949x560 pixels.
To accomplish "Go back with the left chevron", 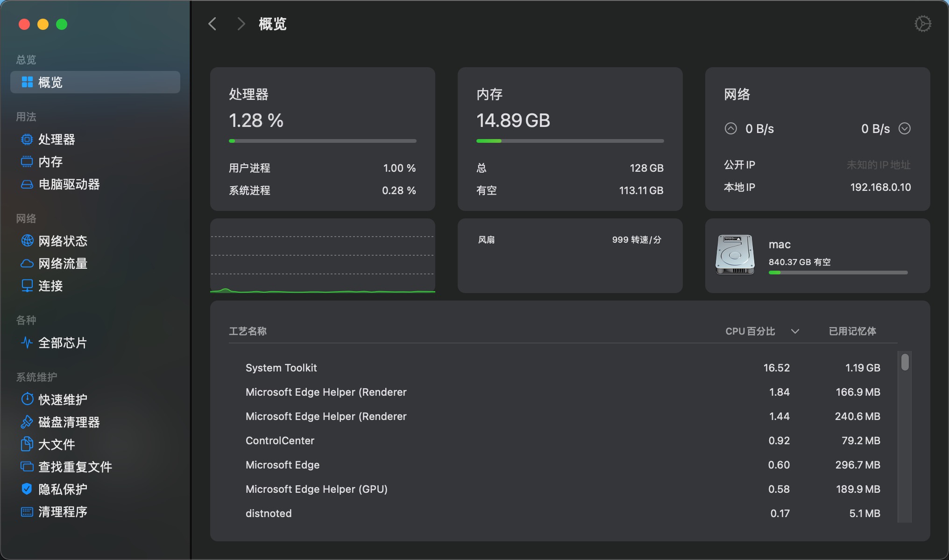I will (212, 24).
